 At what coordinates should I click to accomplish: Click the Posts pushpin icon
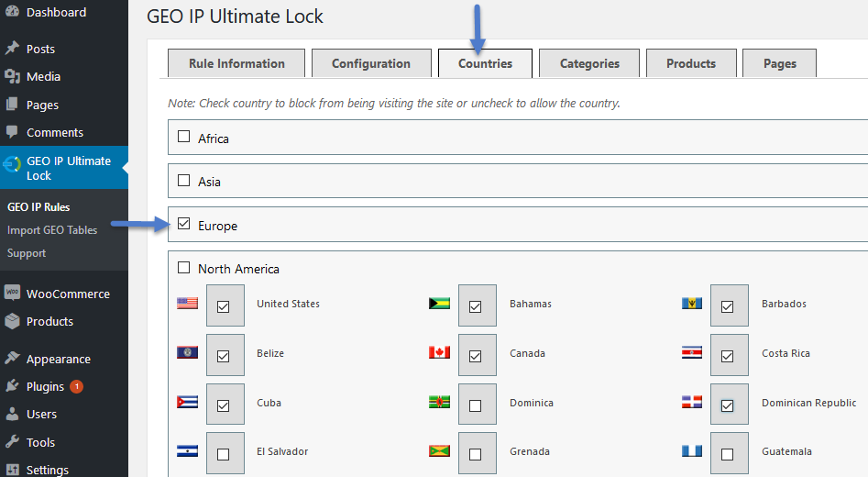click(12, 49)
